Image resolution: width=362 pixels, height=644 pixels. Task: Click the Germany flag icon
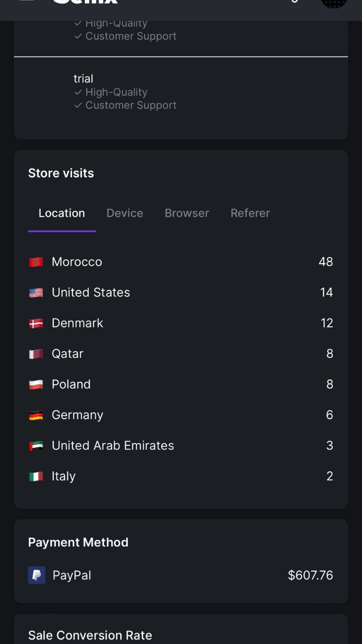pos(36,416)
